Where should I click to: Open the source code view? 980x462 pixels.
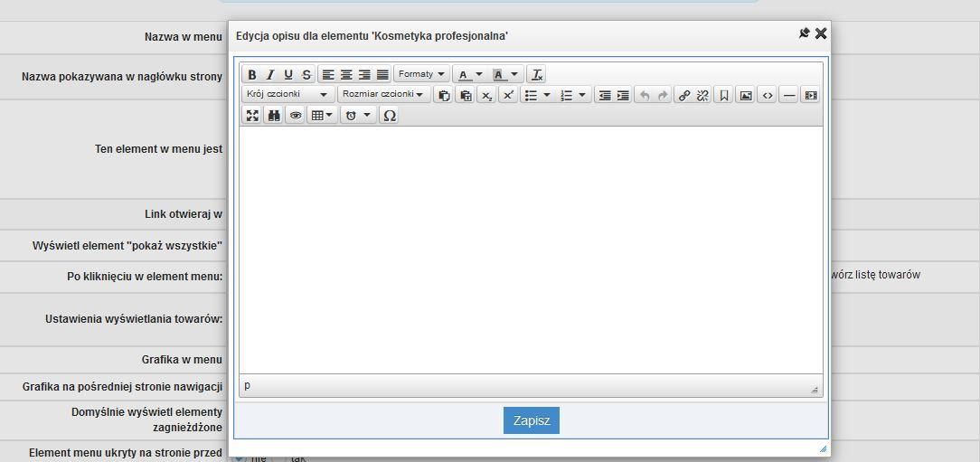(x=768, y=95)
